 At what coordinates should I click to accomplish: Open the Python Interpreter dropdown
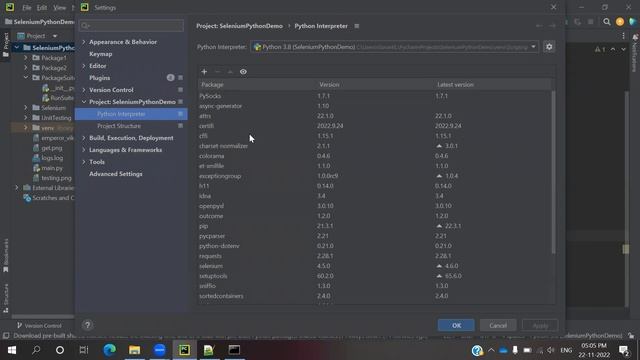tap(394, 47)
